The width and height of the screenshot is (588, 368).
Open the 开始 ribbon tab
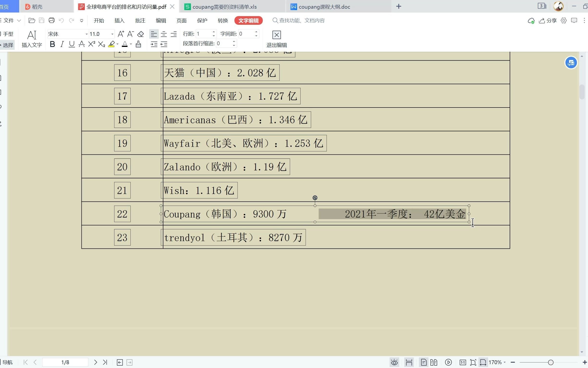click(x=99, y=20)
